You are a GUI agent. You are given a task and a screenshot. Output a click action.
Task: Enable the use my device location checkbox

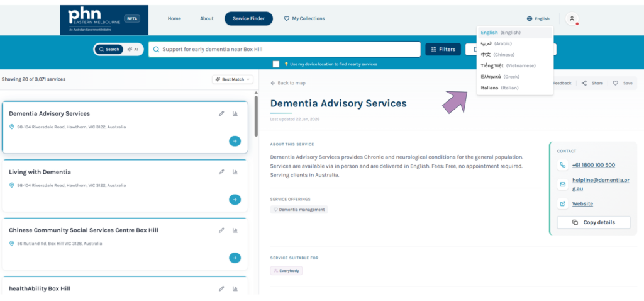(276, 64)
